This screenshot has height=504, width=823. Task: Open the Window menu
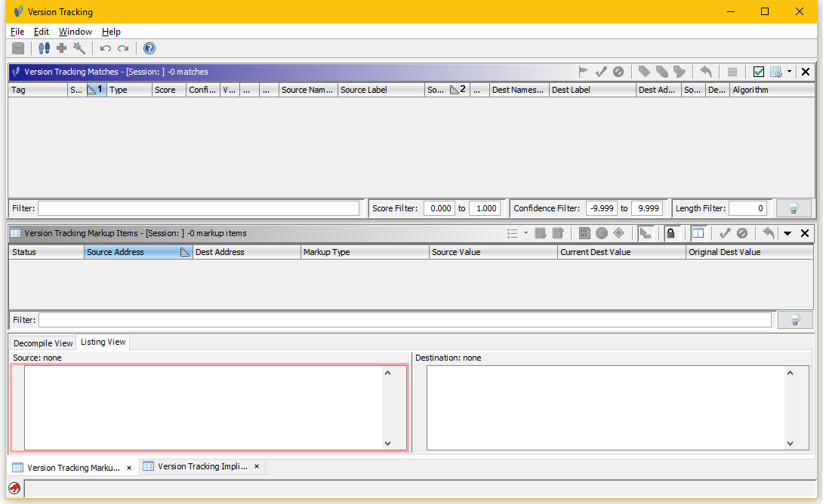[76, 32]
